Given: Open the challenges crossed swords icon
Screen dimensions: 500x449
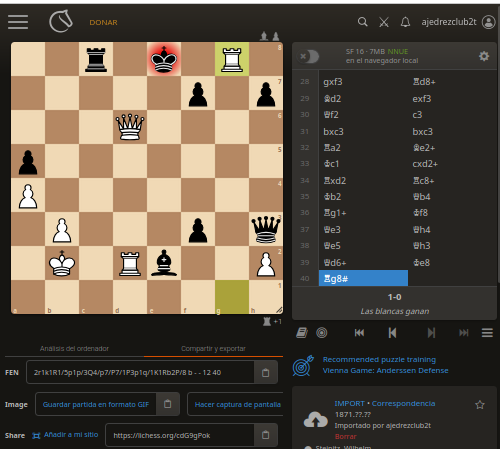Looking at the screenshot, I should (384, 22).
